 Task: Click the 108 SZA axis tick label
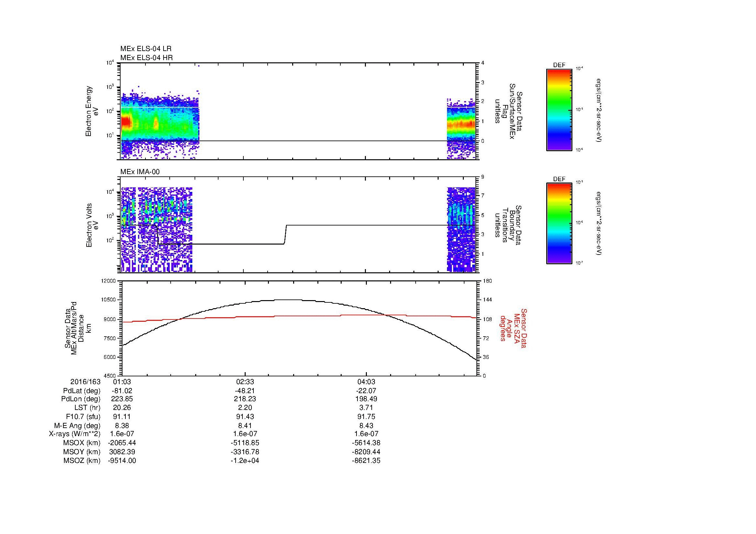point(487,319)
